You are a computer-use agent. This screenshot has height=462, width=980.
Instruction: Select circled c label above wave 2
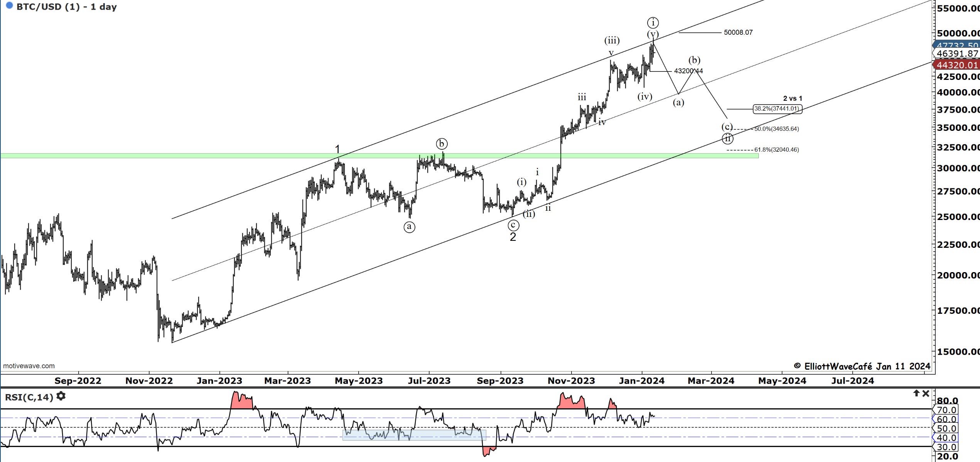pyautogui.click(x=513, y=225)
